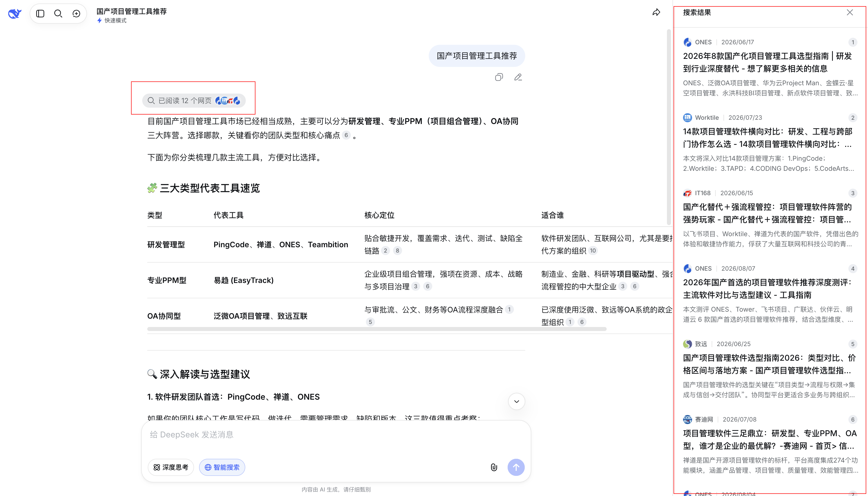Image resolution: width=868 pixels, height=496 pixels.
Task: Click result number badge 1
Action: (853, 42)
